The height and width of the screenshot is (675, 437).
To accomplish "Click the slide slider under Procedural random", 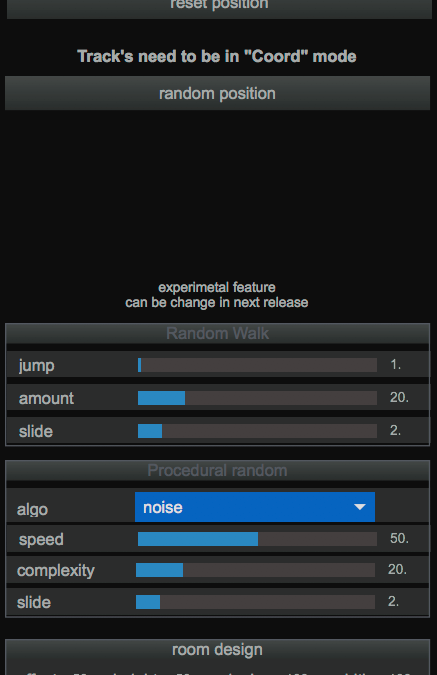I will point(255,602).
